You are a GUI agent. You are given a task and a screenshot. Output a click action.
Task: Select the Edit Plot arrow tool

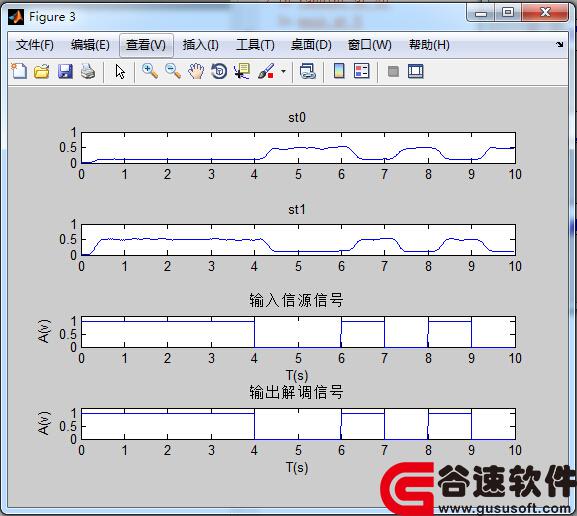tap(120, 71)
